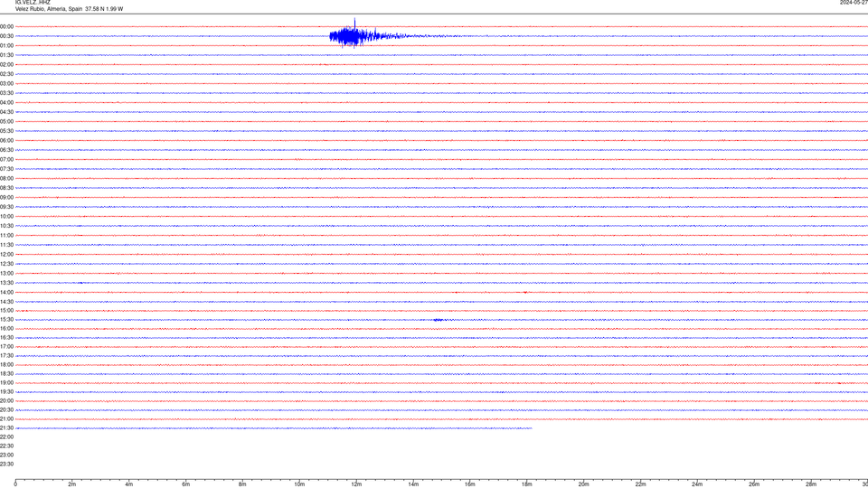Click the 05:00 time label

pos(6,122)
